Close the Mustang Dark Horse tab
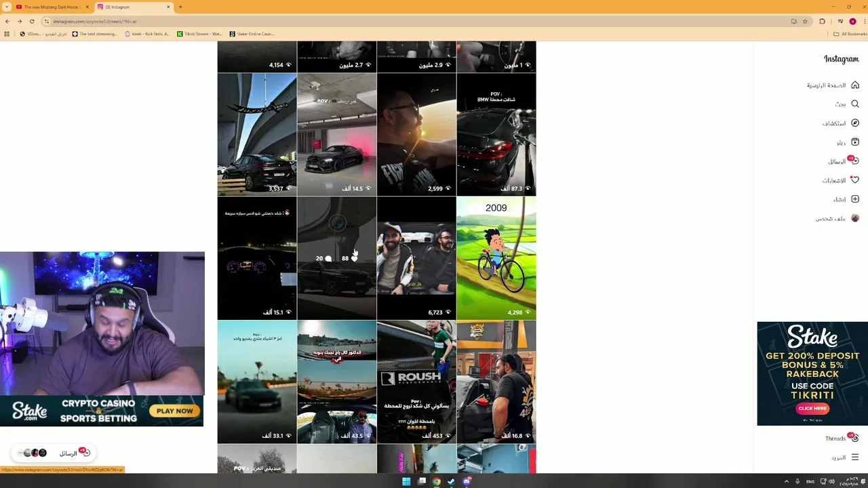This screenshot has width=868, height=488. [x=87, y=7]
